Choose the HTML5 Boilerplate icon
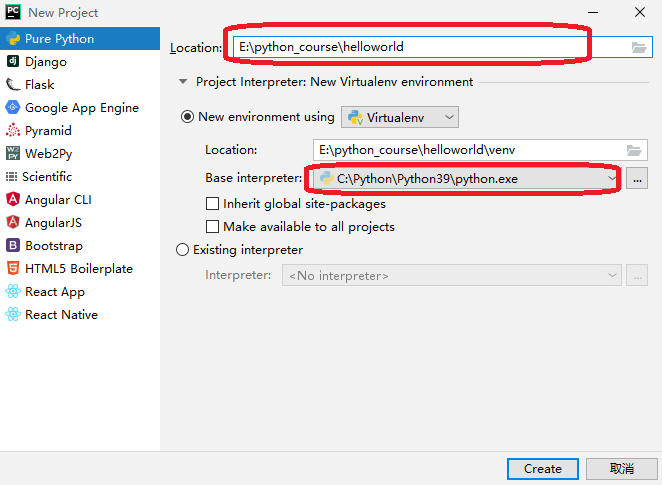 point(13,269)
